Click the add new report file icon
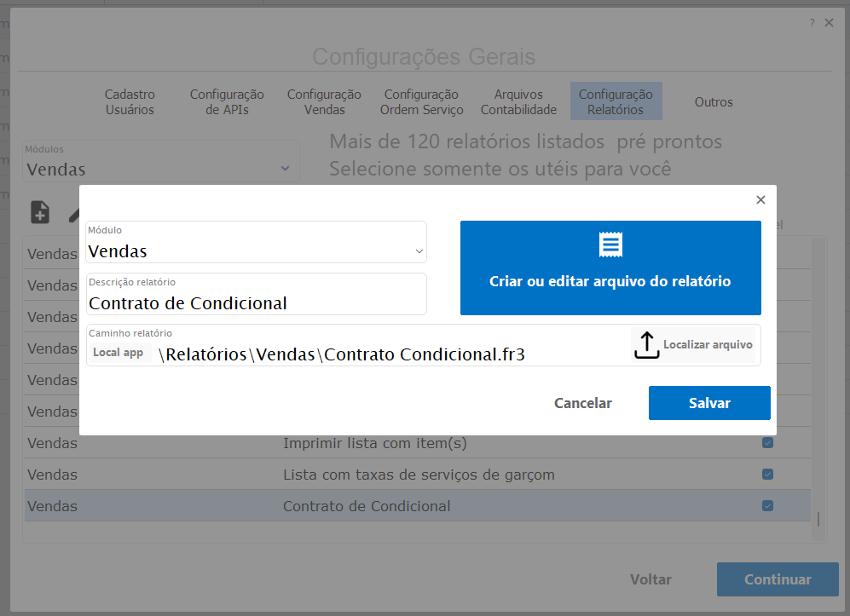Screen dimensions: 850x616 [x=40, y=212]
